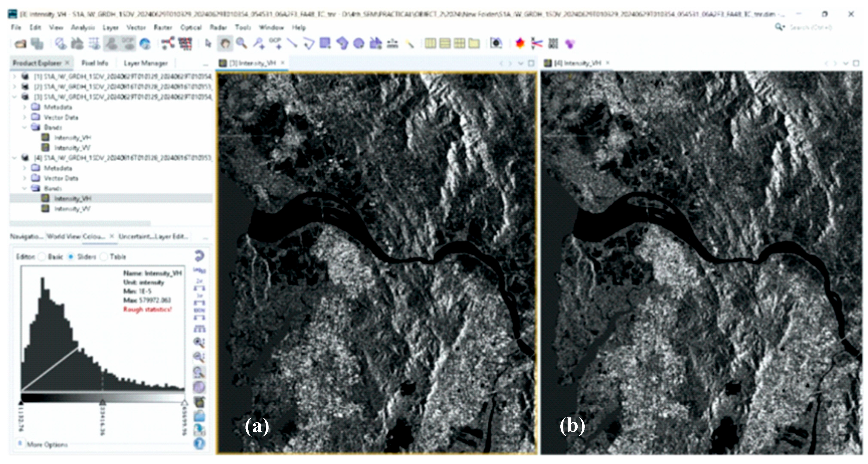868x464 pixels.
Task: Select the Pin placing tool
Action: click(259, 43)
